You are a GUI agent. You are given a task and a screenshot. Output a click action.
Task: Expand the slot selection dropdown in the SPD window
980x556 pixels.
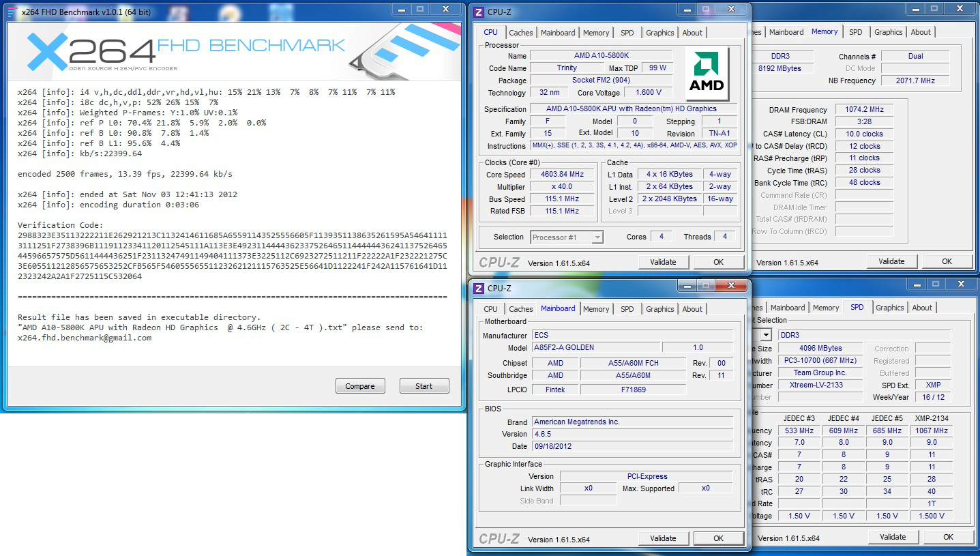767,335
